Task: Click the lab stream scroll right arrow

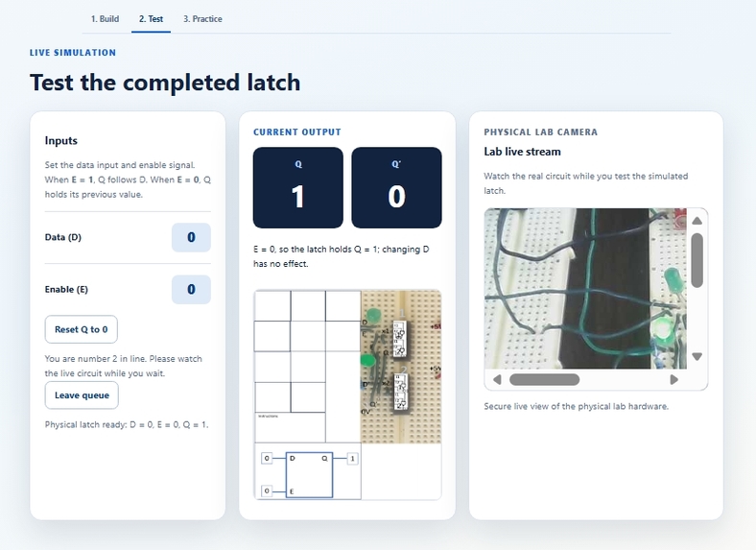Action: tap(674, 380)
